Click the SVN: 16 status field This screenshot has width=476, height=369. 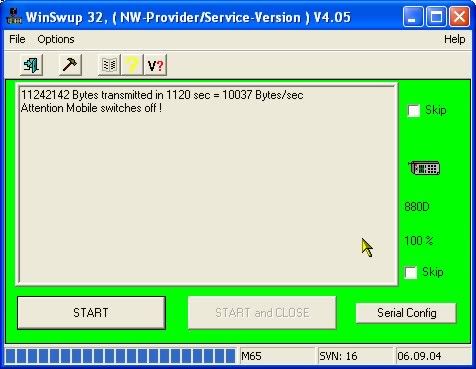tap(355, 356)
